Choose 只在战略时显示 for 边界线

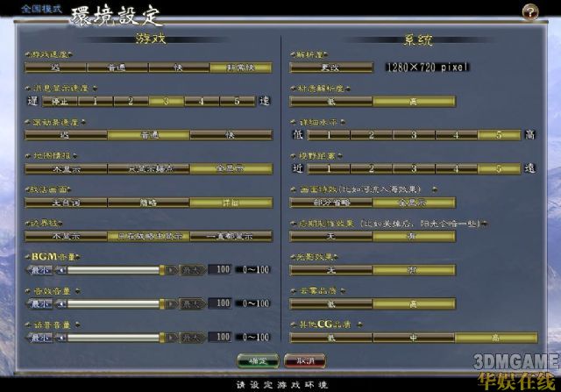pyautogui.click(x=148, y=236)
